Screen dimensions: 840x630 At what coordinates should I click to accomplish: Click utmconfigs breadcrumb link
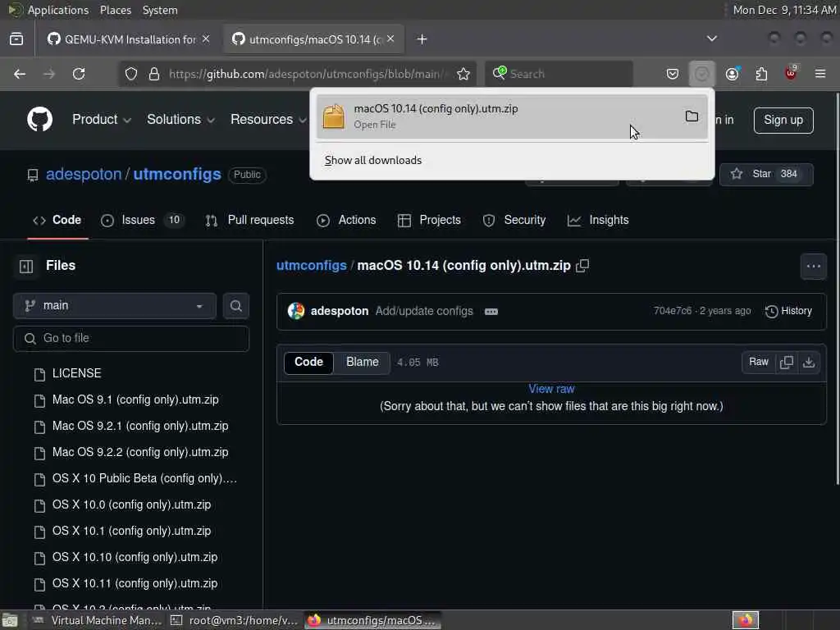click(311, 266)
